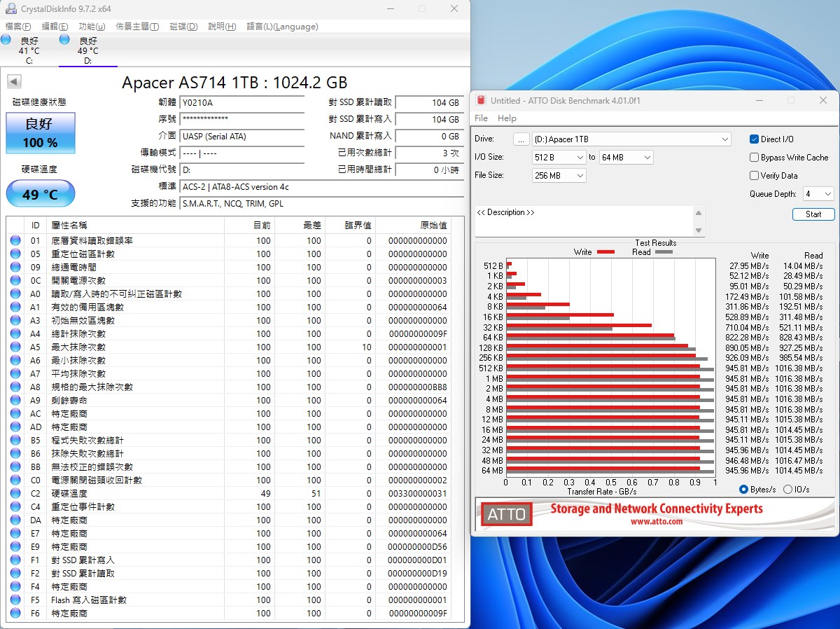The width and height of the screenshot is (840, 629).
Task: Click the C: drive health orb
Action: pyautogui.click(x=6, y=40)
